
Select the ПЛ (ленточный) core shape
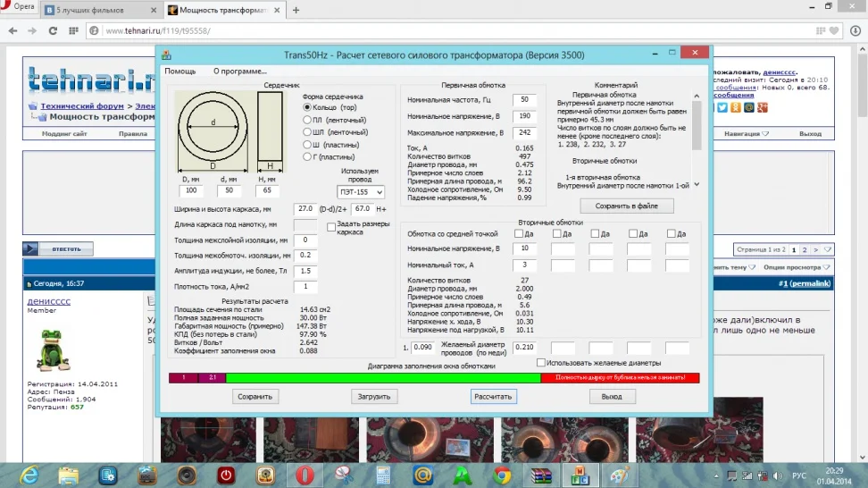[307, 119]
